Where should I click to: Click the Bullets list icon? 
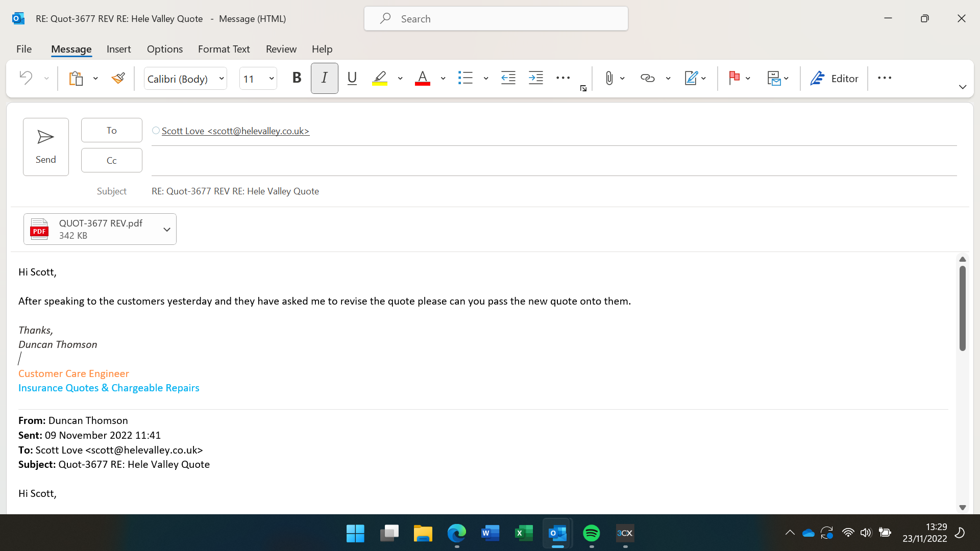[465, 78]
